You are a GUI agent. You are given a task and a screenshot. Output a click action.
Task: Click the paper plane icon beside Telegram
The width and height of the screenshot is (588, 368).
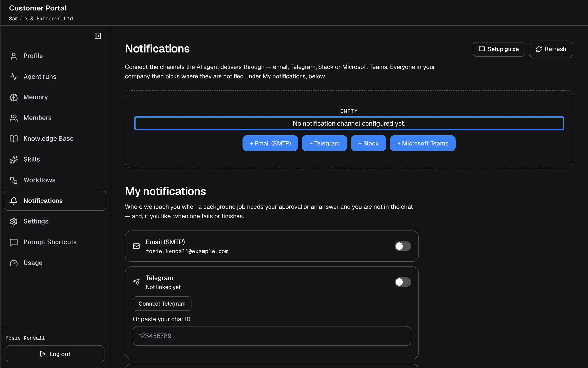coord(137,282)
